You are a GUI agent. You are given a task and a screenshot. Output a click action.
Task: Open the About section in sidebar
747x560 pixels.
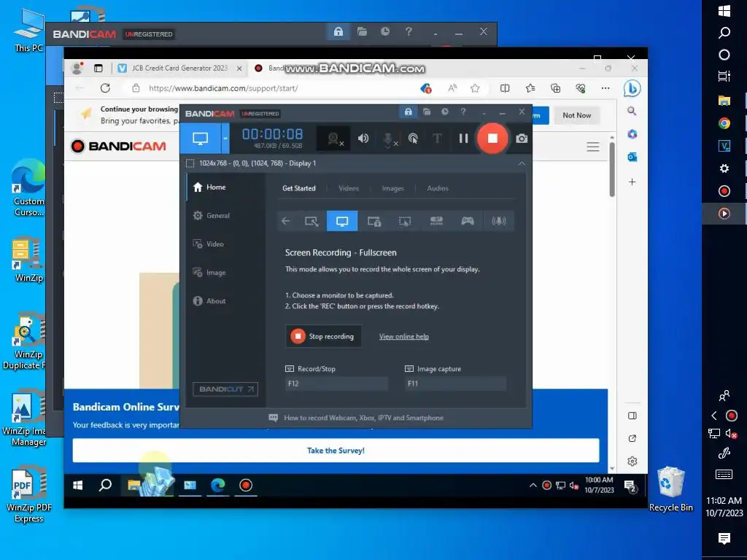[209, 301]
